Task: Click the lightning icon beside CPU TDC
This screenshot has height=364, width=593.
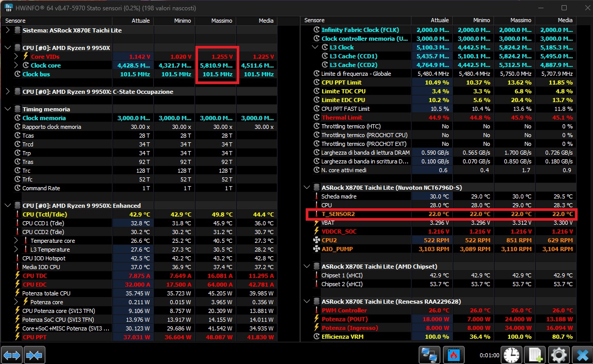Action: 18,275
